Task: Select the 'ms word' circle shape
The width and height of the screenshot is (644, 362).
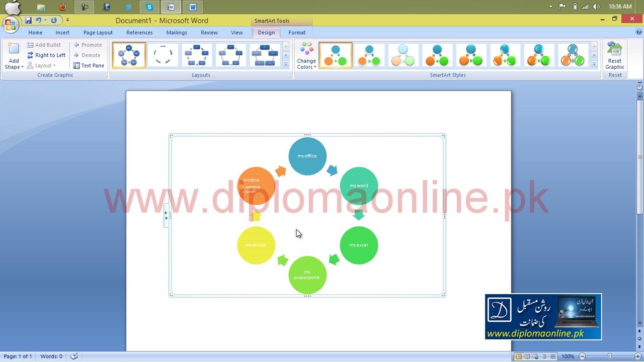Action: click(x=359, y=186)
